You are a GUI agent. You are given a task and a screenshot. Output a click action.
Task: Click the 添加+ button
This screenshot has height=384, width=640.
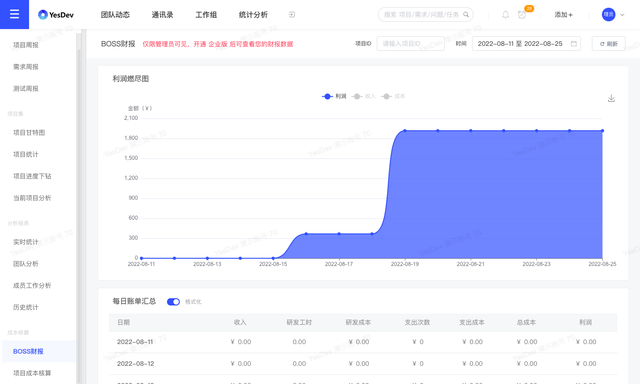pos(564,15)
